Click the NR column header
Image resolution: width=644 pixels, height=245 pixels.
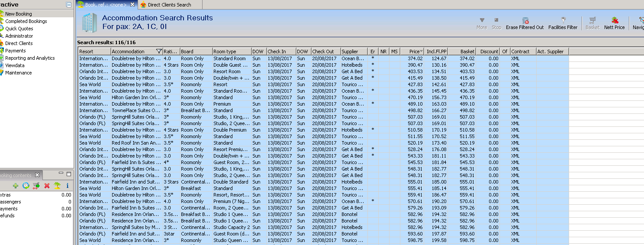383,52
